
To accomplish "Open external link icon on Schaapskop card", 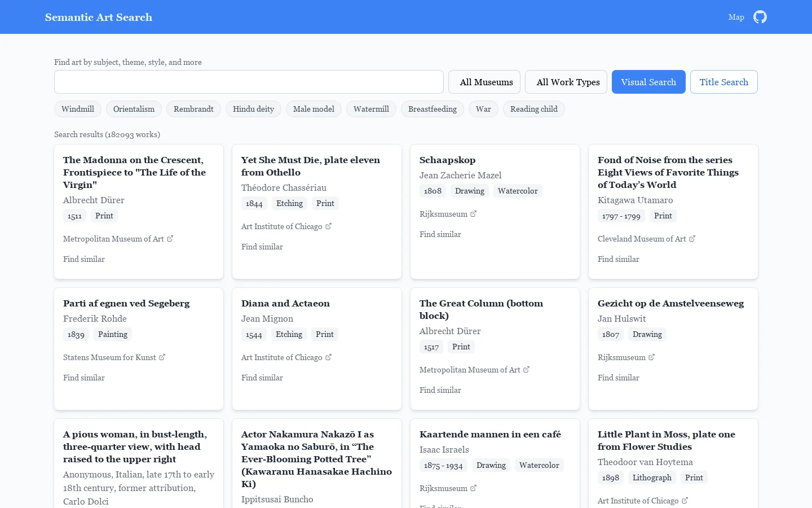I will click(x=473, y=214).
